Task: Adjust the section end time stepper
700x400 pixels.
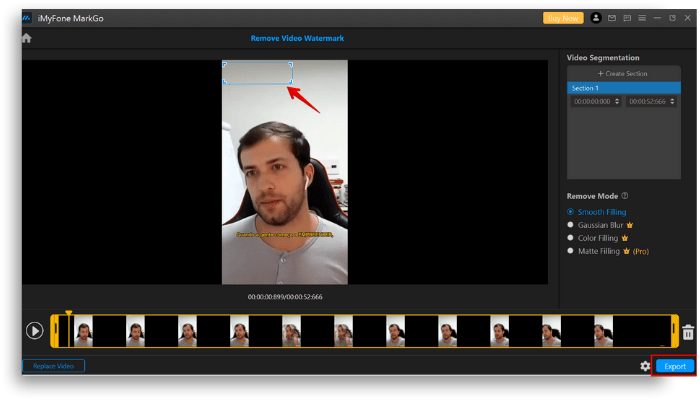Action: (x=672, y=101)
